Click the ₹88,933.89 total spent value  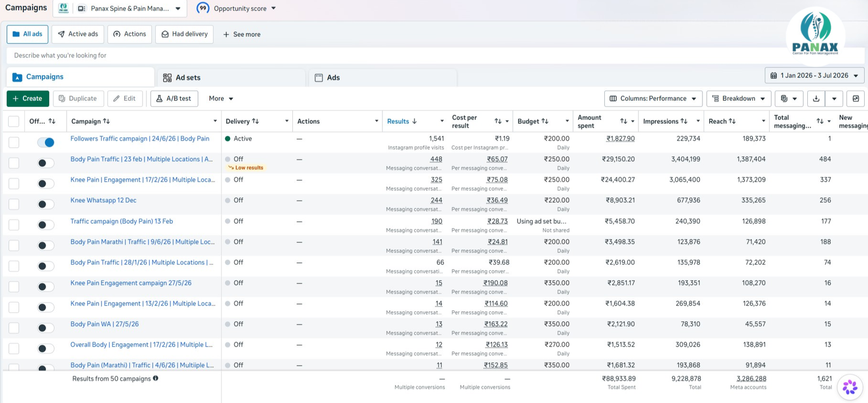(618, 379)
